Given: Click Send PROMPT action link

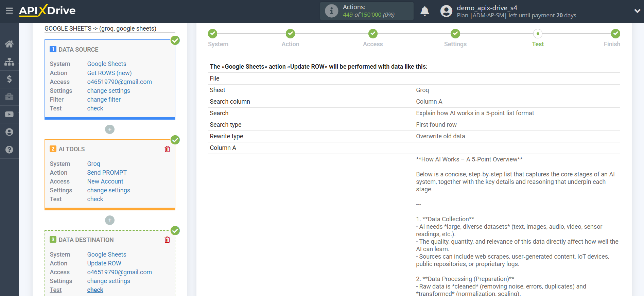Looking at the screenshot, I should click(x=107, y=173).
